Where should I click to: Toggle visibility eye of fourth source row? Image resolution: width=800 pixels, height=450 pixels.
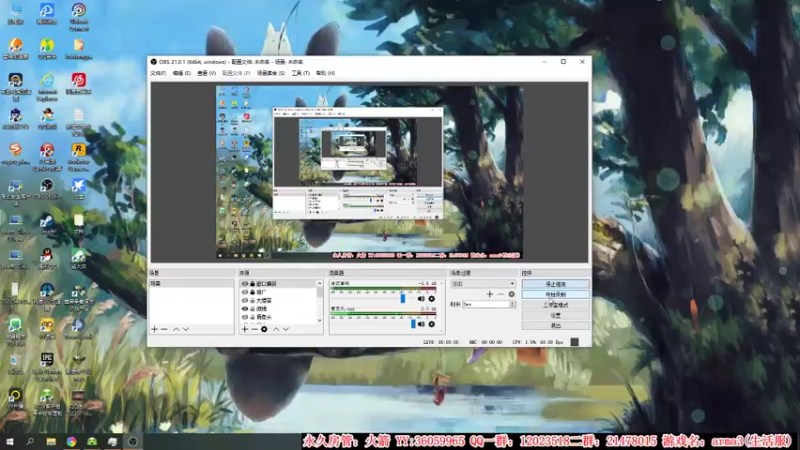[x=245, y=309]
